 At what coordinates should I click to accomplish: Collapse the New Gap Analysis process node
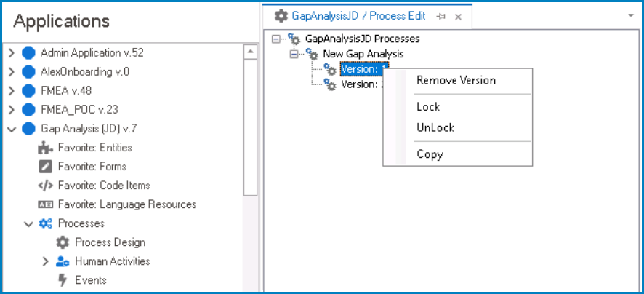tap(294, 54)
